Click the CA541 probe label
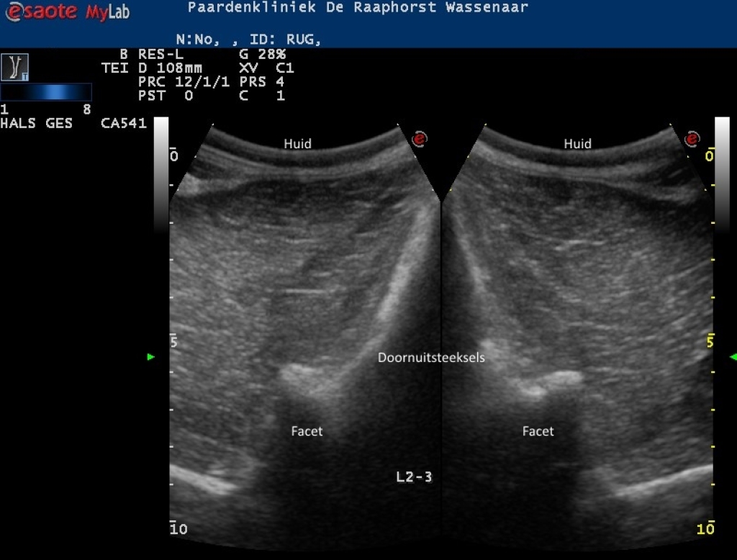The image size is (737, 560). [124, 123]
